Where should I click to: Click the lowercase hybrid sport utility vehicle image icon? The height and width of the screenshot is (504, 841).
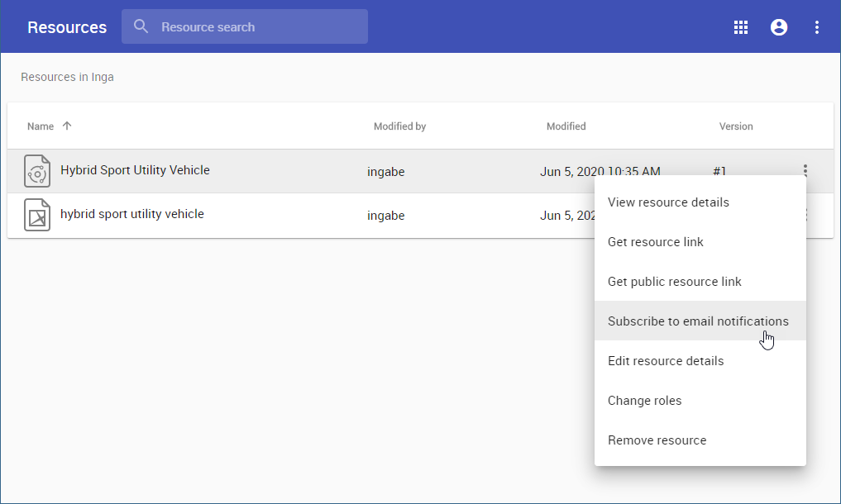point(37,215)
